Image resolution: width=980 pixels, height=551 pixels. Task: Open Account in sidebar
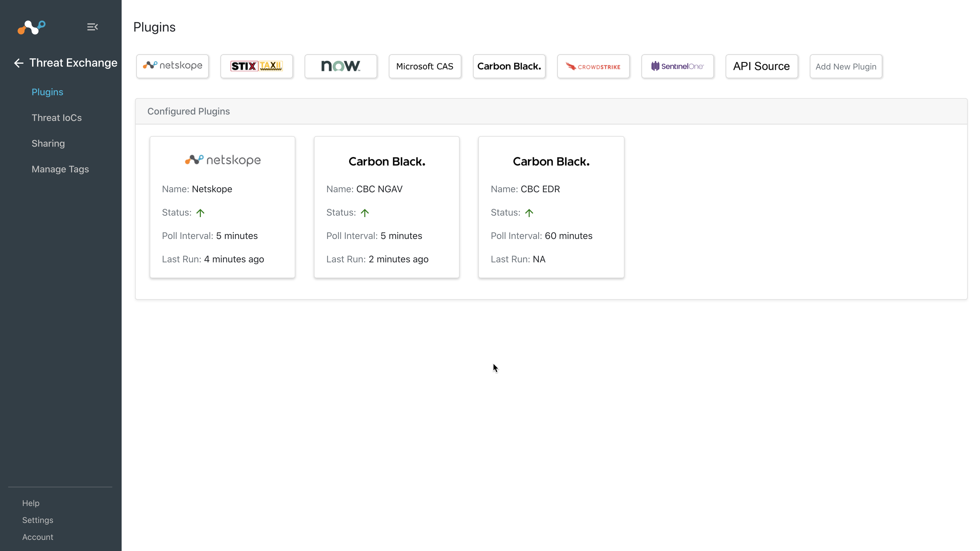pyautogui.click(x=38, y=537)
